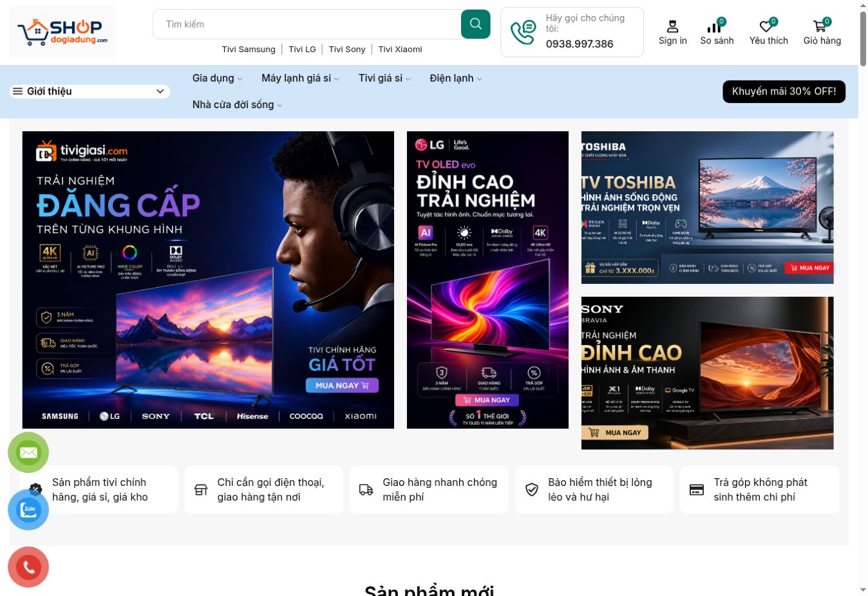Focus the Tìm kiếm search field
This screenshot has height=596, width=868.
click(307, 24)
